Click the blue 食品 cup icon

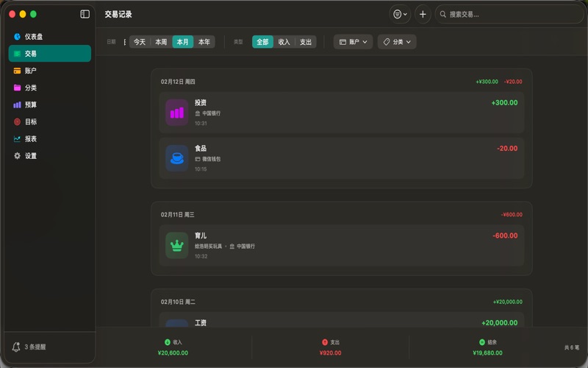[x=177, y=158]
